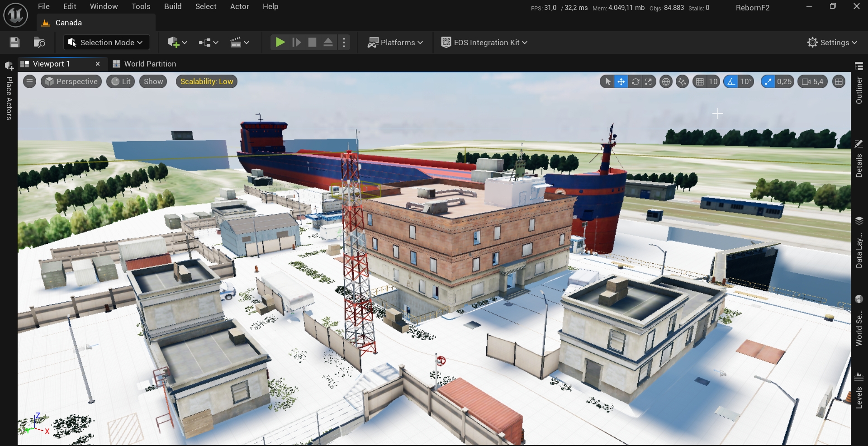Screen dimensions: 868x446
Task: Expand the Platforms dropdown
Action: pos(395,43)
